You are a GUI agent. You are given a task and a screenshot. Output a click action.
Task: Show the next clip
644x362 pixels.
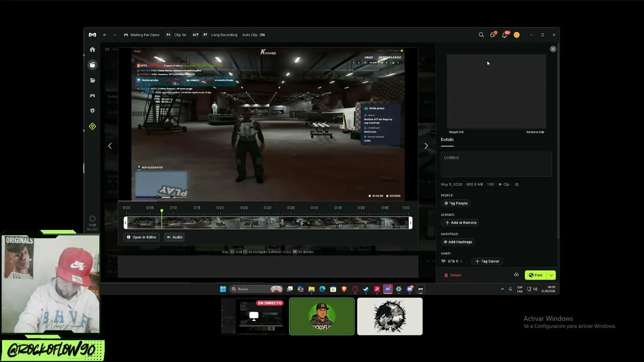[x=426, y=146]
